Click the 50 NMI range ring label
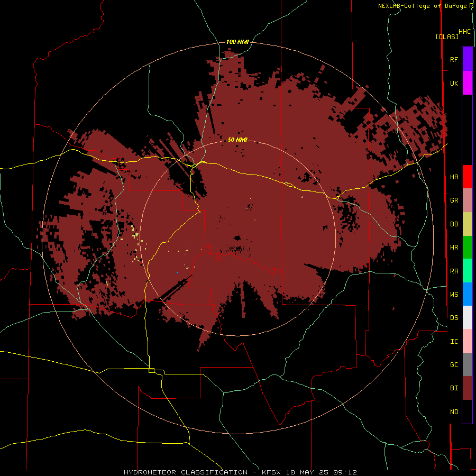 237,140
